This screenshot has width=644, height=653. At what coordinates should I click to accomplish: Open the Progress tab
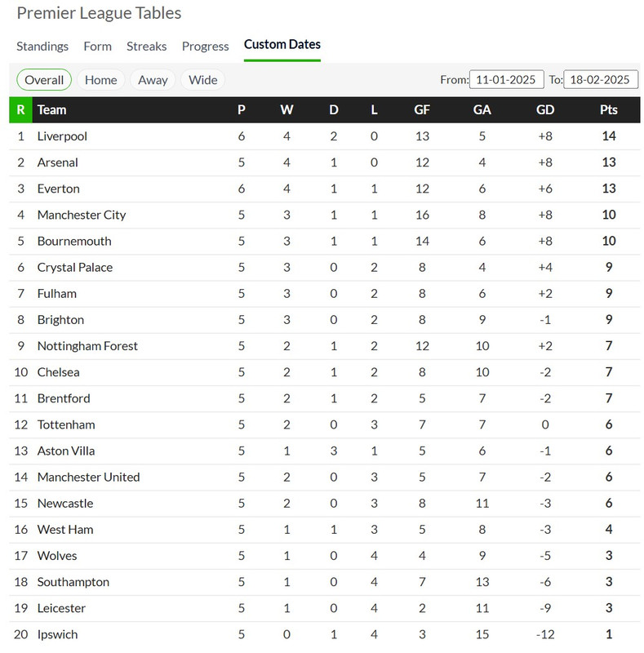click(206, 47)
